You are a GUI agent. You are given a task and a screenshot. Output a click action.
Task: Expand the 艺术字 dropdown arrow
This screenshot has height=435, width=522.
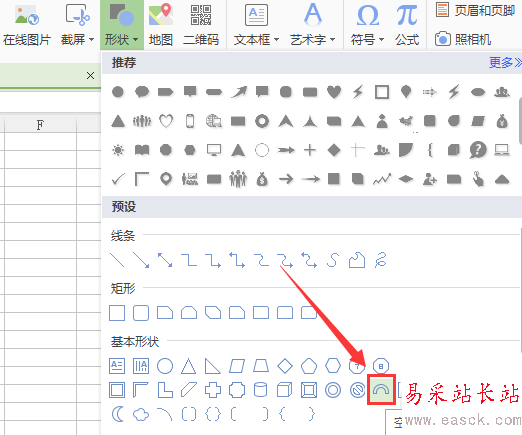332,40
